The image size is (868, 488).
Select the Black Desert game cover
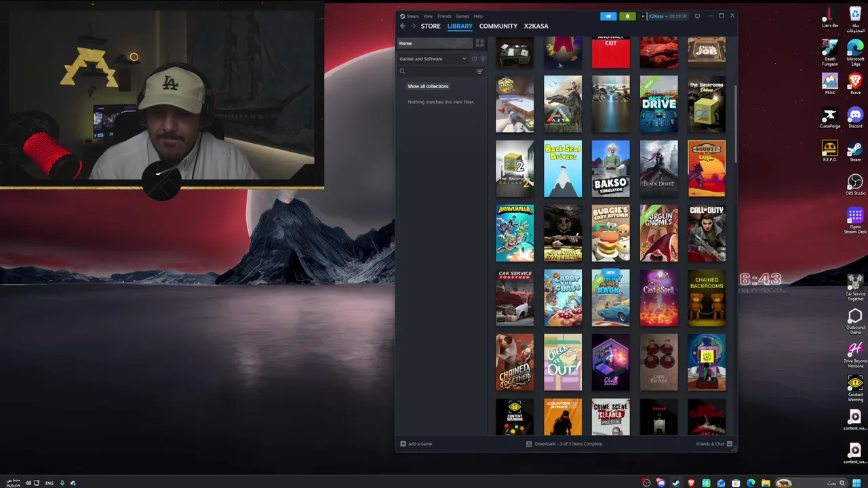point(658,169)
